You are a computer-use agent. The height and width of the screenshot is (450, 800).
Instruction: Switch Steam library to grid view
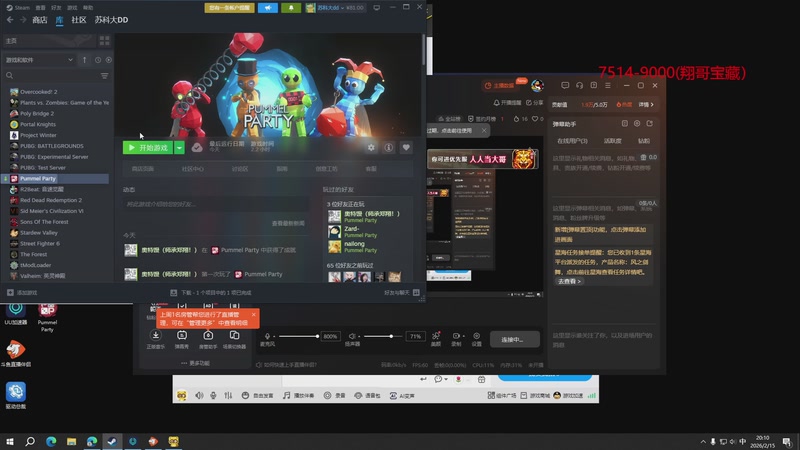coord(105,40)
